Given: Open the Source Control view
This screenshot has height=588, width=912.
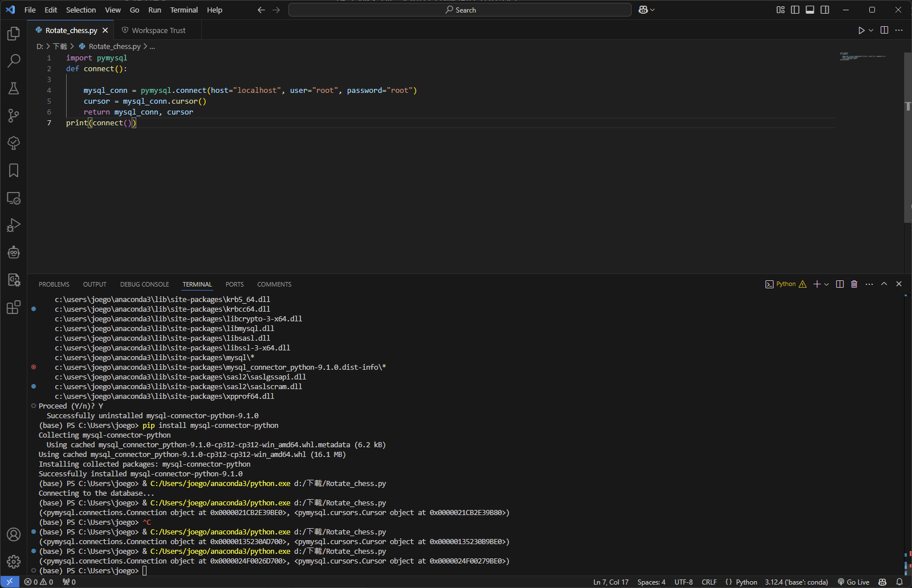Looking at the screenshot, I should tap(14, 116).
